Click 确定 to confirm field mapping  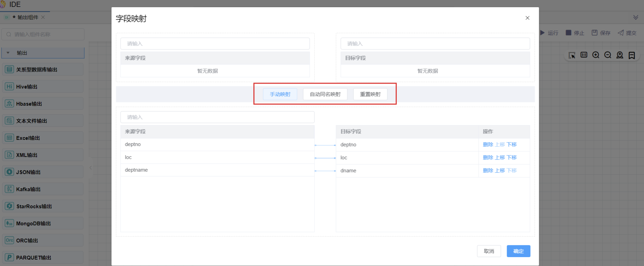coord(518,251)
